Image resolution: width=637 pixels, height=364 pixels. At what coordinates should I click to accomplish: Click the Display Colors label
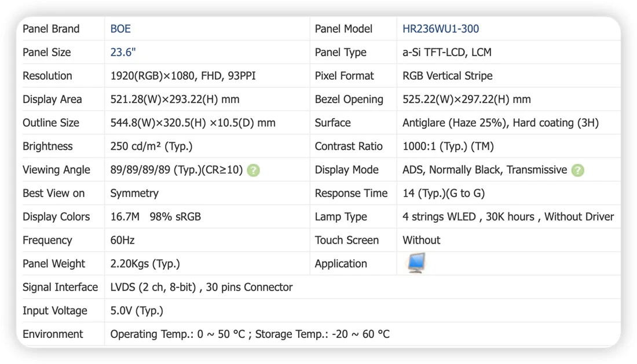(x=56, y=217)
